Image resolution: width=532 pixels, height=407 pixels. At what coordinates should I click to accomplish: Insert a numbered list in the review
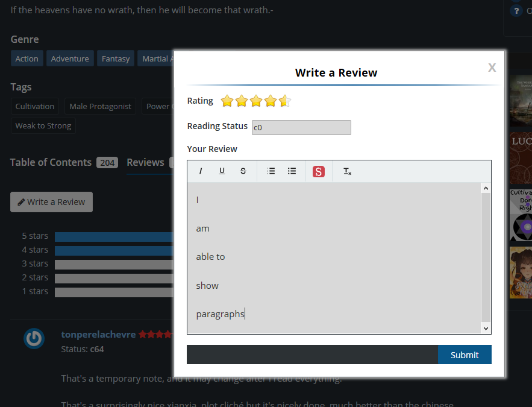pos(271,171)
